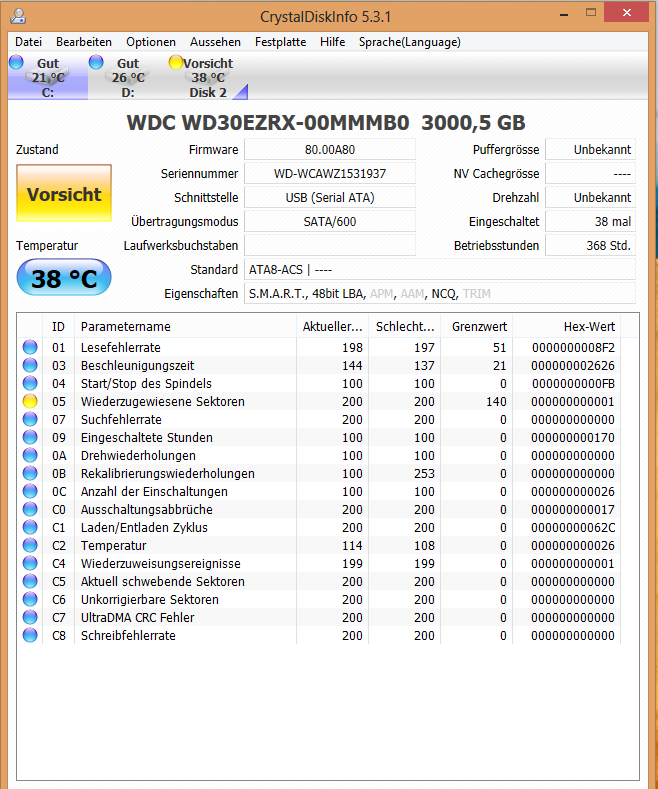Click status orb of Anzahl der Einschaltungen
658x789 pixels.
click(30, 491)
